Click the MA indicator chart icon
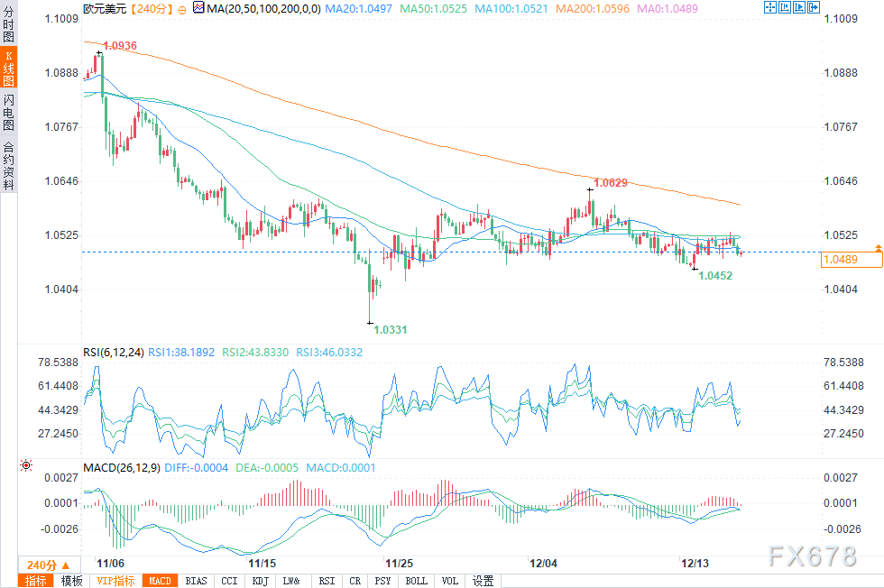884x588 pixels. 198,8
